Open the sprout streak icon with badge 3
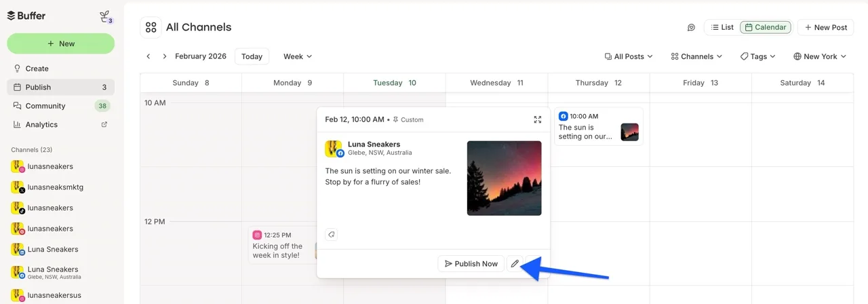The height and width of the screenshot is (304, 868). pos(104,17)
